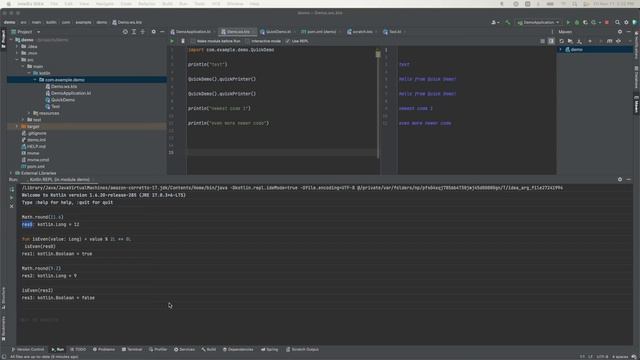Click the Debug bug icon in main toolbar
640x360 pixels.
coord(577,22)
